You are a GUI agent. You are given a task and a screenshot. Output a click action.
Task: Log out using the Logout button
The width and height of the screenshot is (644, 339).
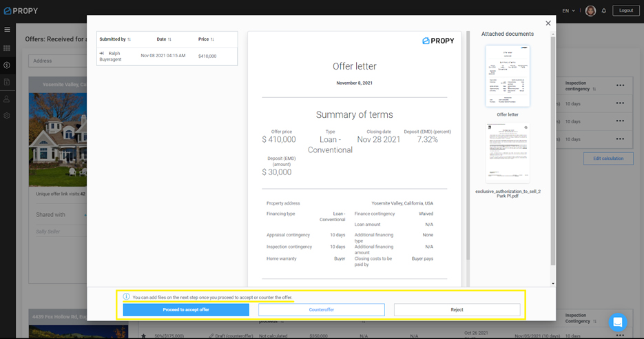(625, 11)
